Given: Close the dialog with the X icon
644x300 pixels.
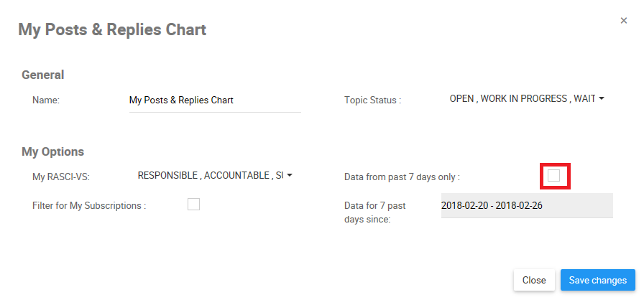Looking at the screenshot, I should click(624, 21).
